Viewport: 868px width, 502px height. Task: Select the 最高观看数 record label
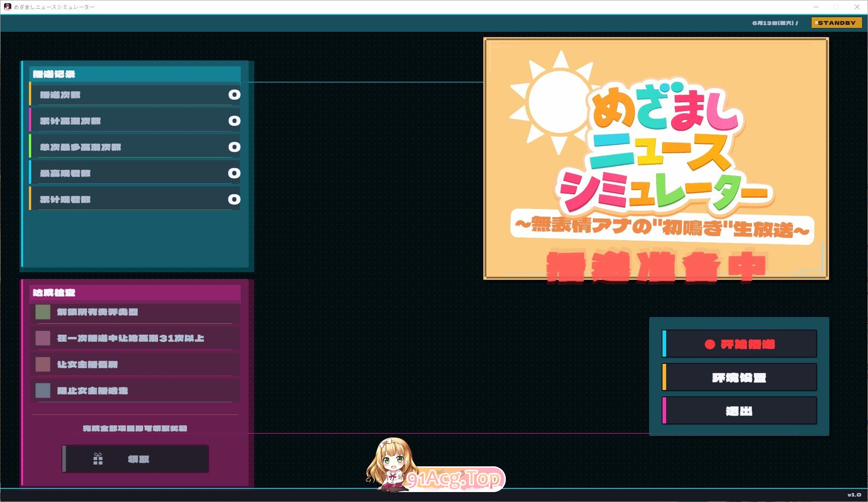pos(65,173)
